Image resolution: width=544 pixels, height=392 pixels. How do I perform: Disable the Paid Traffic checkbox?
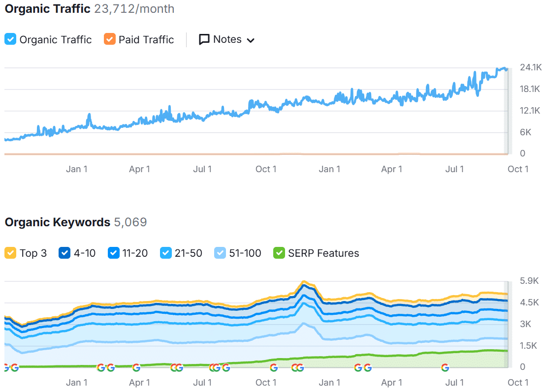click(x=110, y=39)
